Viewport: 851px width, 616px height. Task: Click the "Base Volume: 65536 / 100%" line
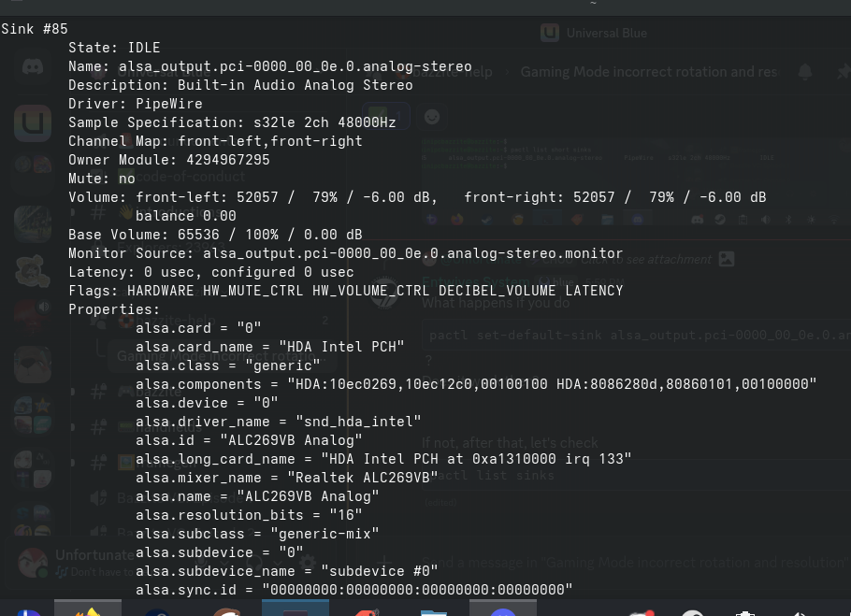click(x=215, y=235)
